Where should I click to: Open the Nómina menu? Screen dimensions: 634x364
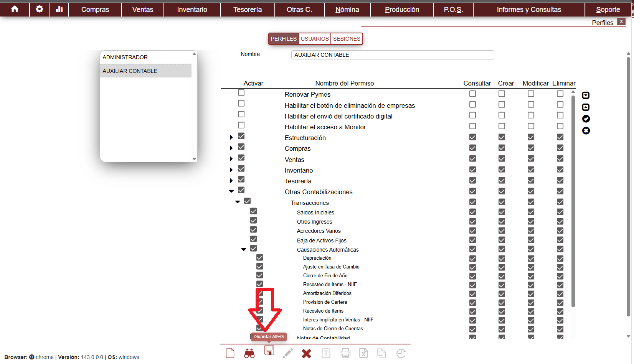tap(347, 10)
